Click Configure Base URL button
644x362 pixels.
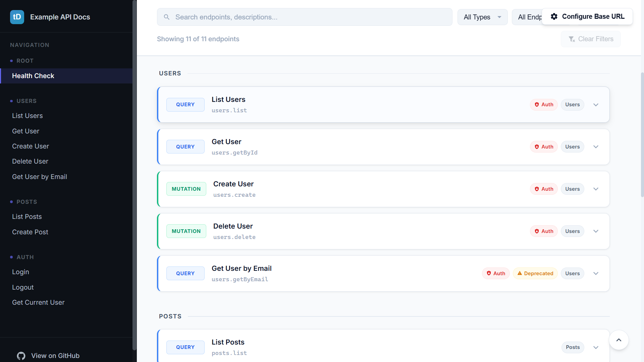[x=587, y=16]
